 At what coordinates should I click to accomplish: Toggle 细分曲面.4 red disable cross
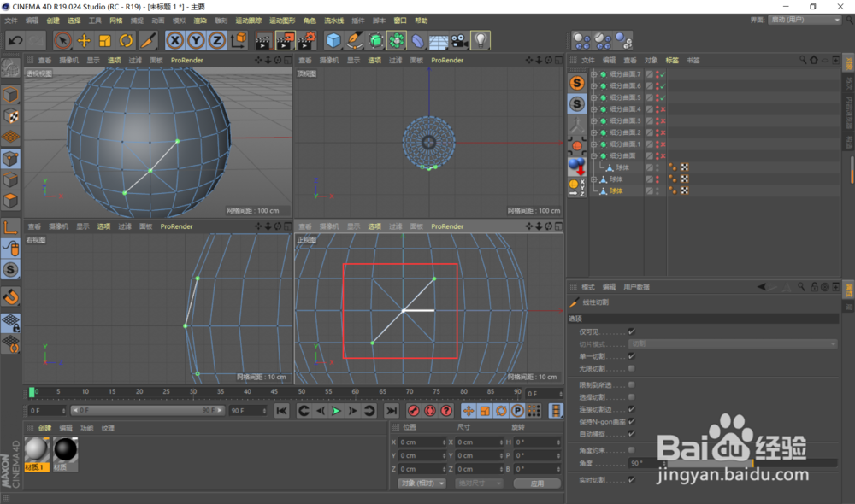pyautogui.click(x=663, y=109)
